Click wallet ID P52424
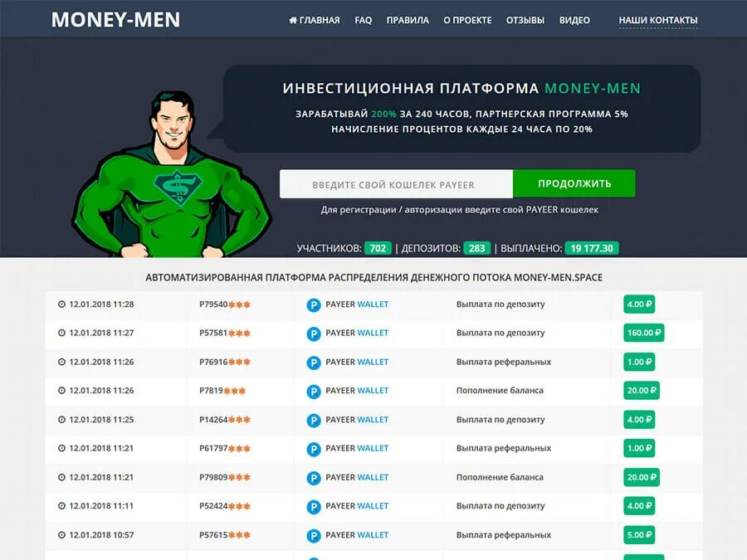 click(225, 506)
